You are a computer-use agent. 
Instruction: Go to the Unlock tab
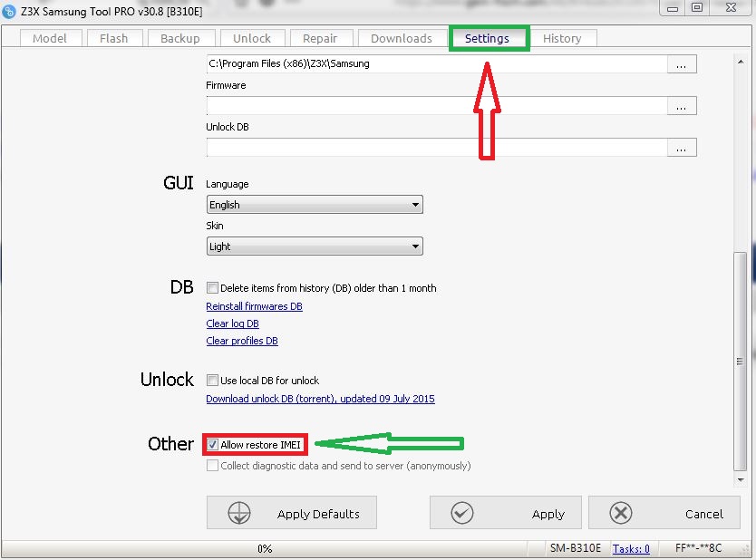pos(252,39)
